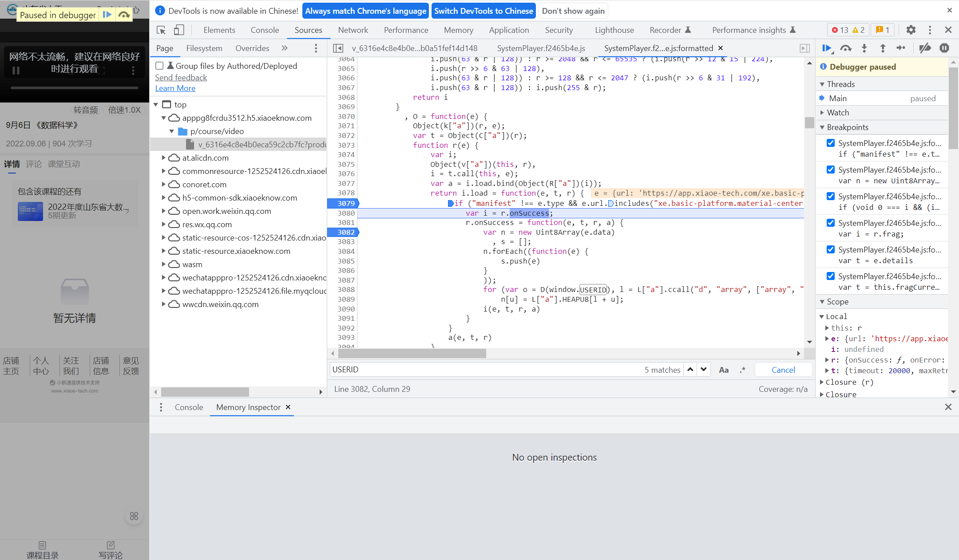Image resolution: width=959 pixels, height=560 pixels.
Task: Click Switch DevTools to Chinese button
Action: (x=483, y=11)
